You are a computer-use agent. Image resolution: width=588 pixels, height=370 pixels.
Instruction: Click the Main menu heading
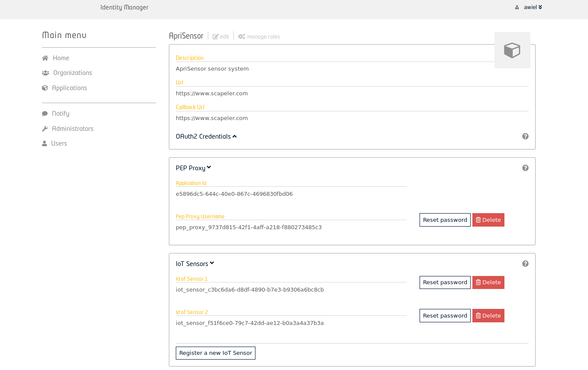pos(64,35)
